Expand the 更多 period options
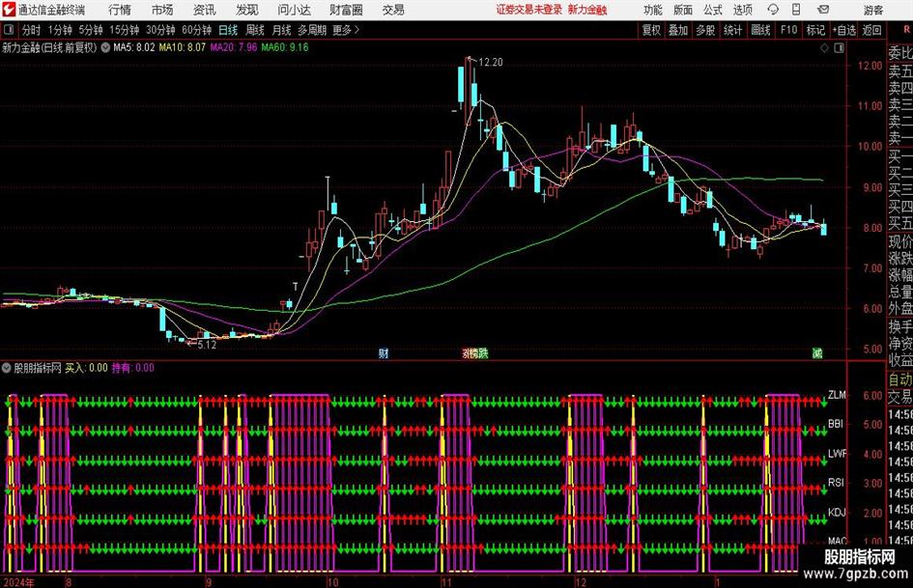 [x=346, y=30]
